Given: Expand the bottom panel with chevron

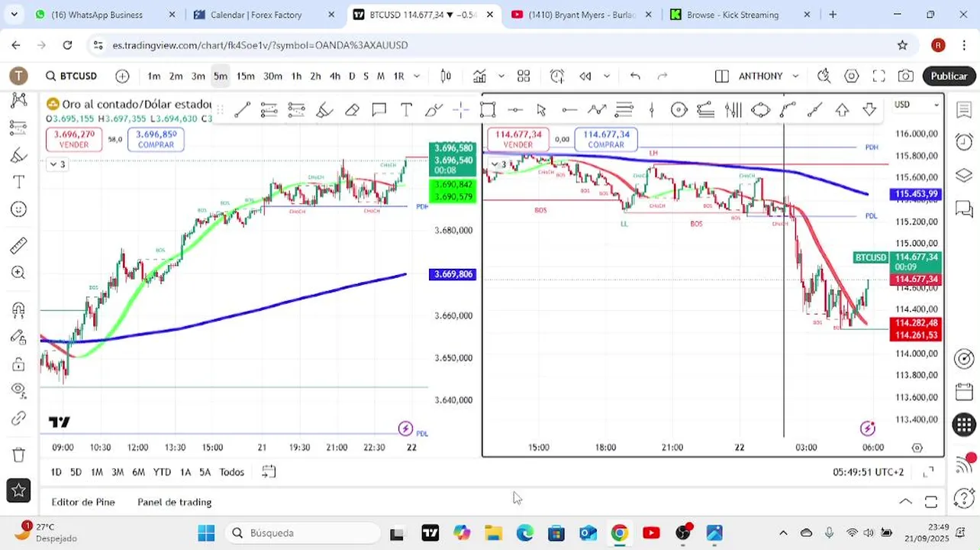Looking at the screenshot, I should tap(905, 502).
